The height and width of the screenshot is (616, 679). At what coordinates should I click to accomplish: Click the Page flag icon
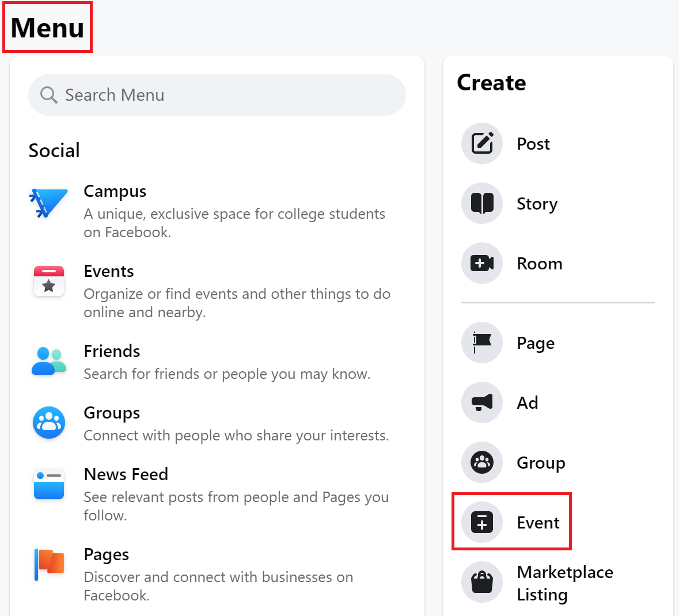482,343
